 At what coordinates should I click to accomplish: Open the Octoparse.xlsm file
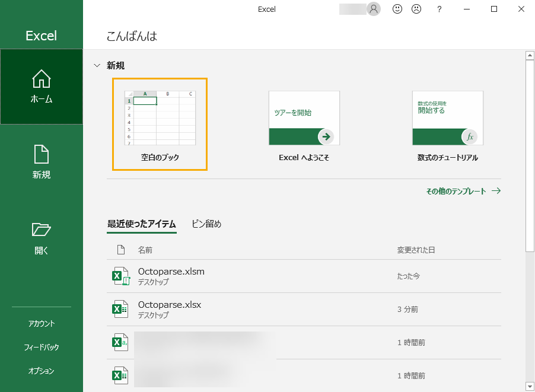304,276
